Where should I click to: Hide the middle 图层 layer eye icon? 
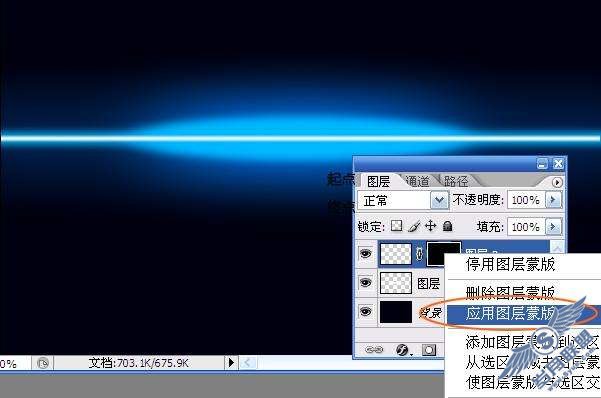(366, 283)
